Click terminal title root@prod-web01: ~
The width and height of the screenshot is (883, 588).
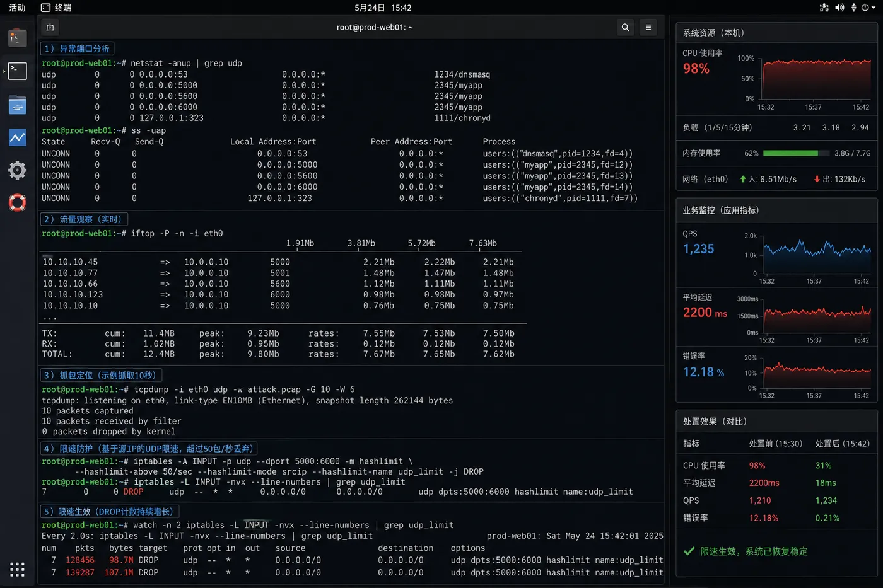coord(375,27)
